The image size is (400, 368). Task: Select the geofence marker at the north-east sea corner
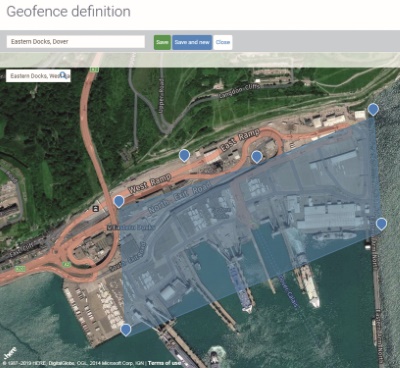(373, 109)
